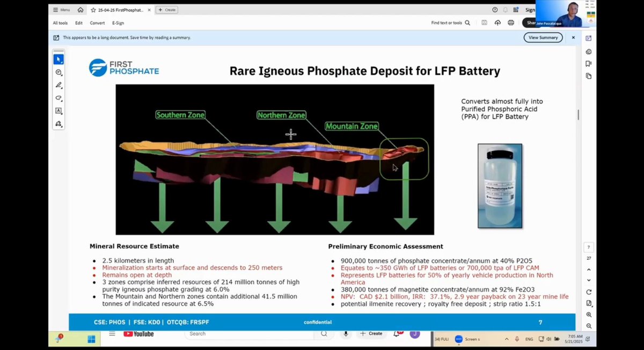Open the Windows Start button
The image size is (644, 350).
(91, 339)
